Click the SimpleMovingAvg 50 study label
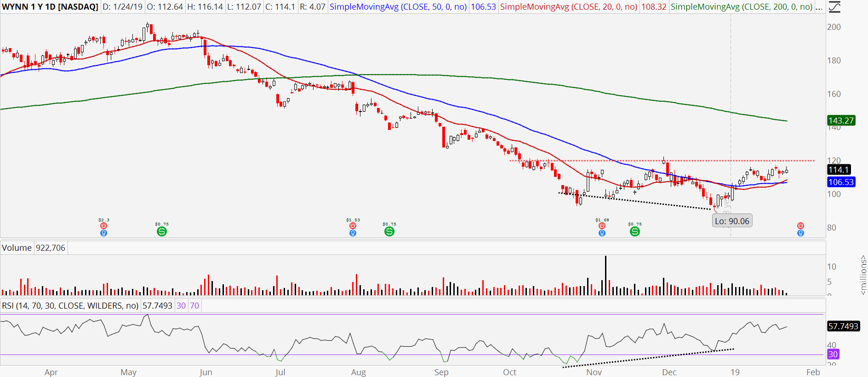The image size is (868, 377). (x=398, y=7)
